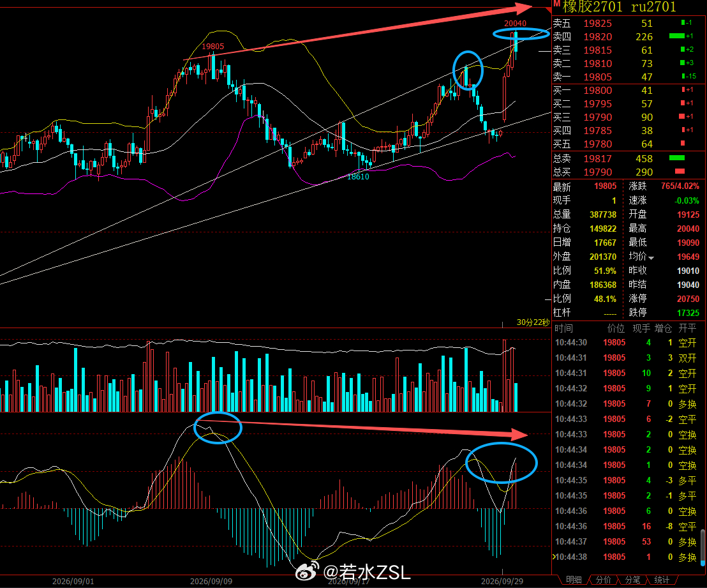Click the 橡胶2701 ru2701 contract title

point(619,7)
